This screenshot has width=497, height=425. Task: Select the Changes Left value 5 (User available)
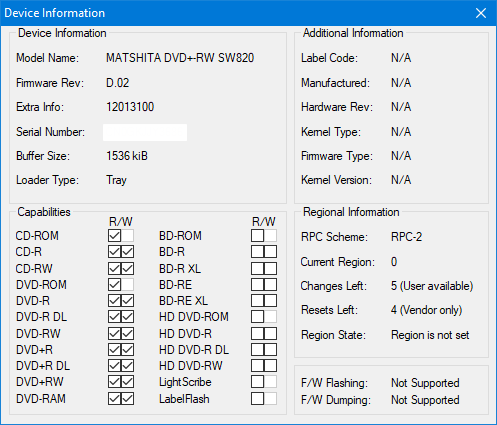(x=432, y=286)
